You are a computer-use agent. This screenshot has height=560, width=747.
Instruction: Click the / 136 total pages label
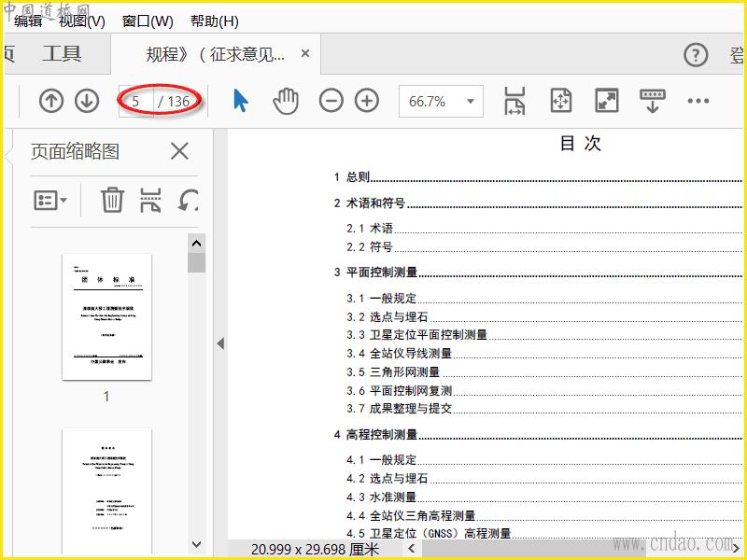pyautogui.click(x=174, y=102)
